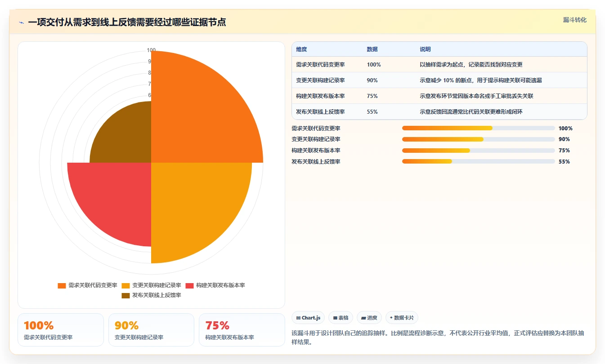Click the 100% value beside the first progress bar
The width and height of the screenshot is (605, 364).
point(565,128)
